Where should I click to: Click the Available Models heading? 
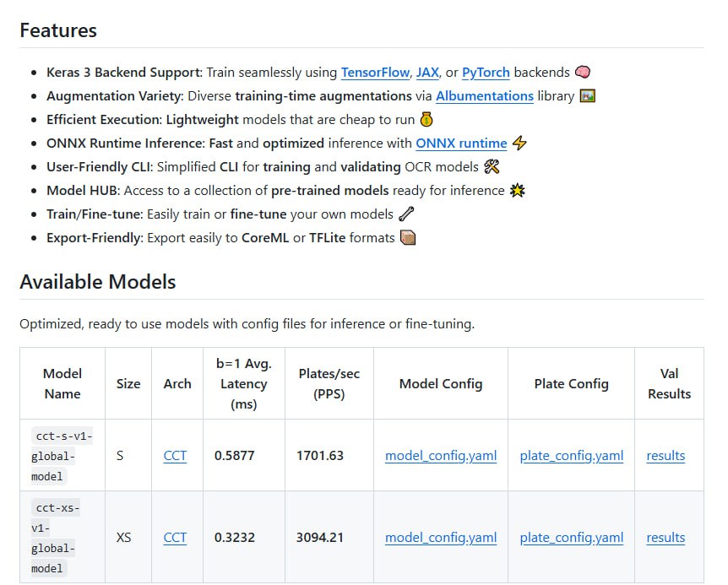(97, 282)
